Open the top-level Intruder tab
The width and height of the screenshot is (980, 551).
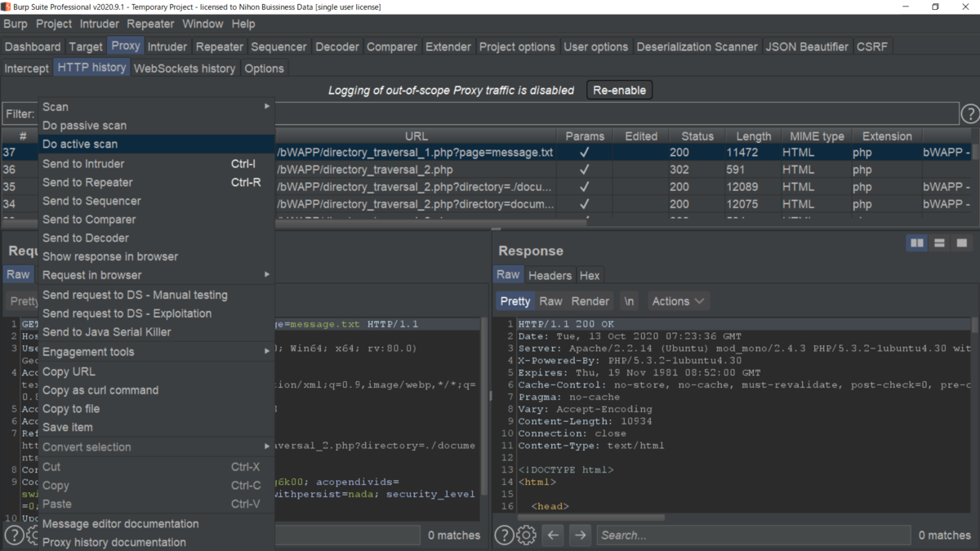(167, 47)
